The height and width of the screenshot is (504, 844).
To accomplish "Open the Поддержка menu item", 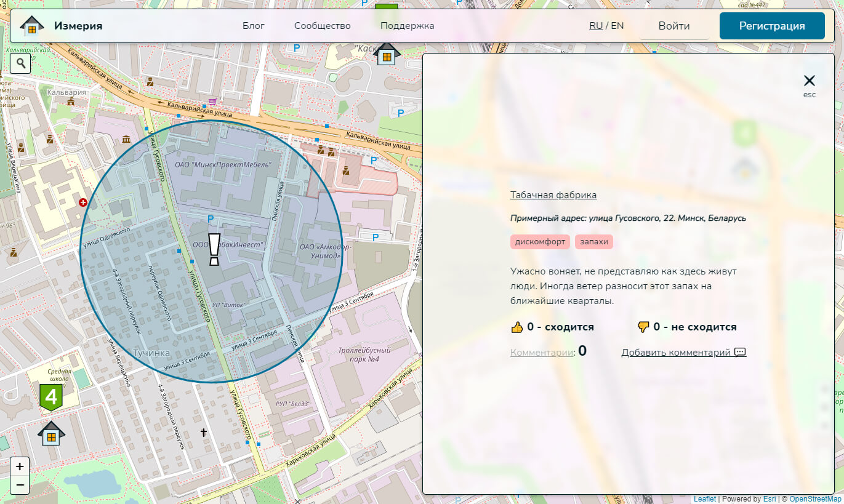I will (x=408, y=26).
